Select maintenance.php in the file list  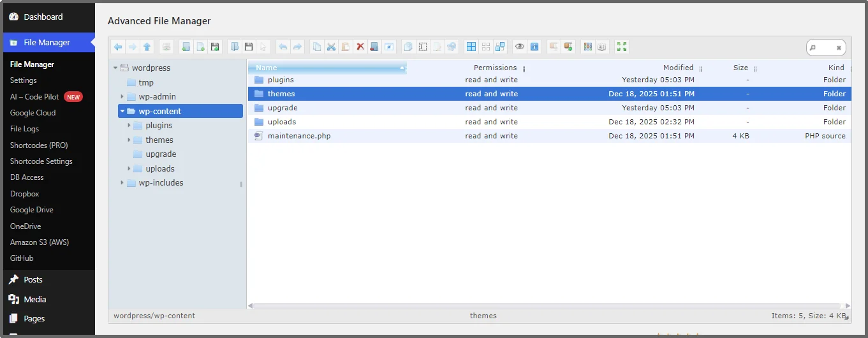pyautogui.click(x=549, y=136)
